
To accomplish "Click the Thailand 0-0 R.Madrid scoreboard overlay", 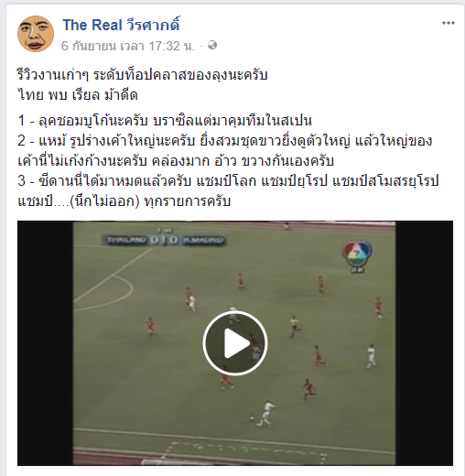I will 165,240.
